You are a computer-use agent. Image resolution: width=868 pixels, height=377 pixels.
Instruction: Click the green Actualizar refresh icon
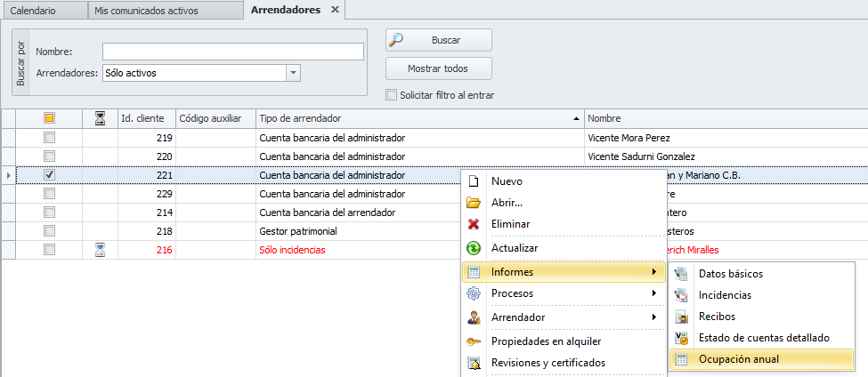474,248
